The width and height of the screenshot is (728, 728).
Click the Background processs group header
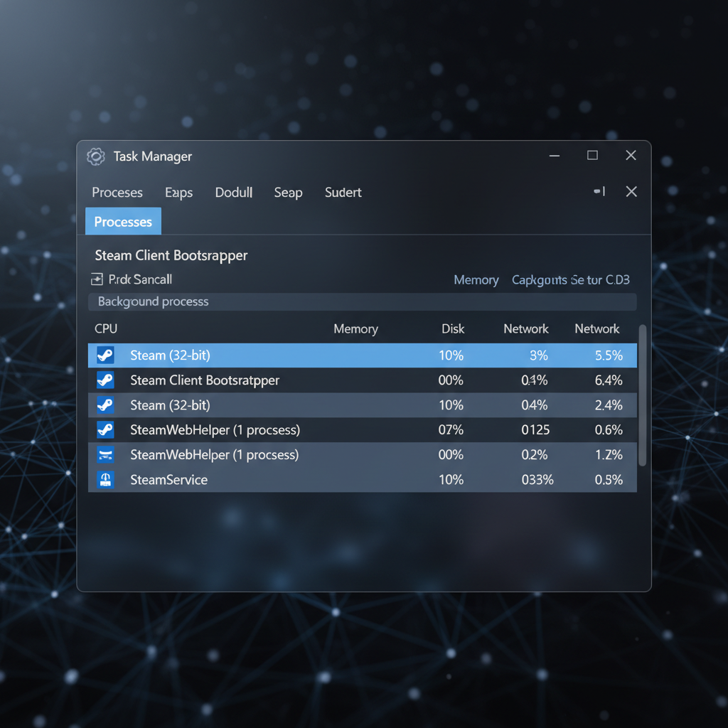click(x=362, y=301)
